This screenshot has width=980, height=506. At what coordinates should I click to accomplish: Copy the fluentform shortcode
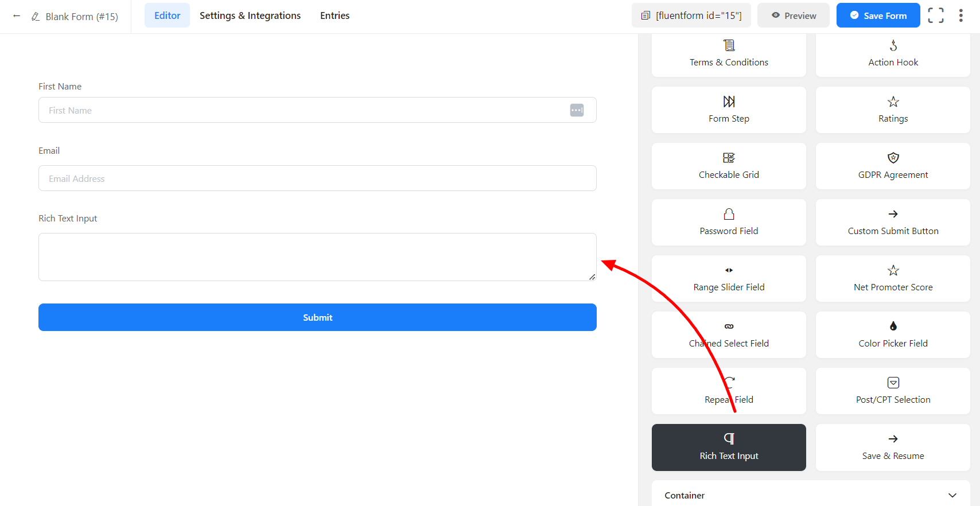[691, 15]
